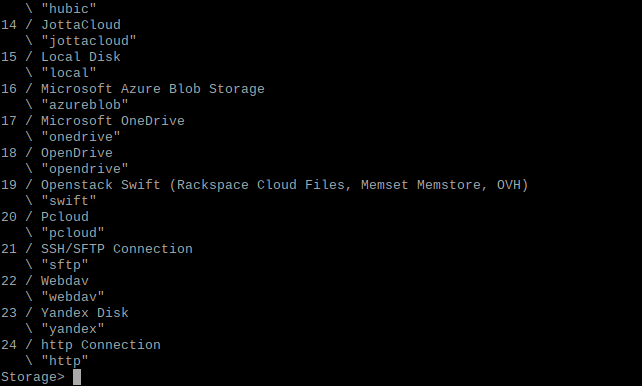This screenshot has width=642, height=386.
Task: Select the JottaCloud option line
Action: 61,25
